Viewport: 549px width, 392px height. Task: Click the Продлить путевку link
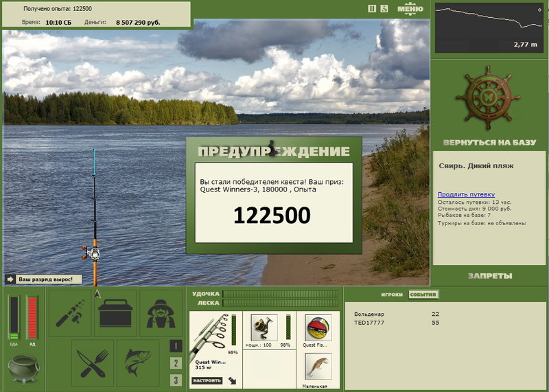tap(466, 194)
